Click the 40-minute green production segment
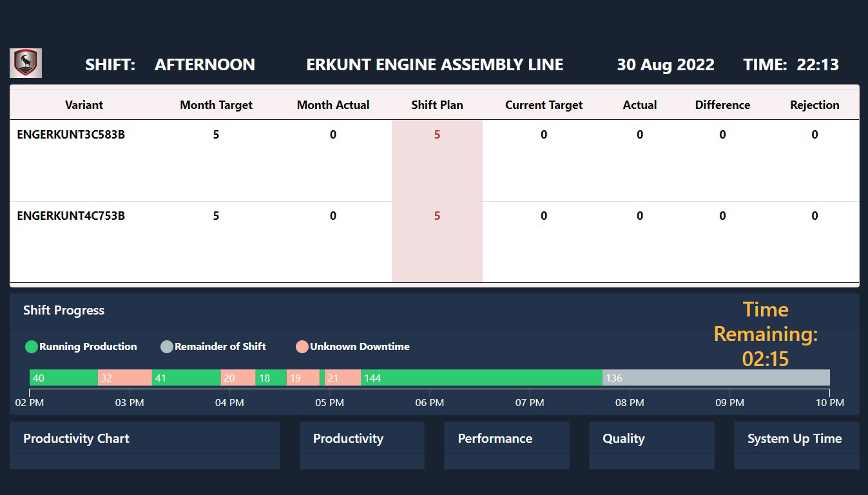Screen dimensions: 868x495 coord(64,378)
